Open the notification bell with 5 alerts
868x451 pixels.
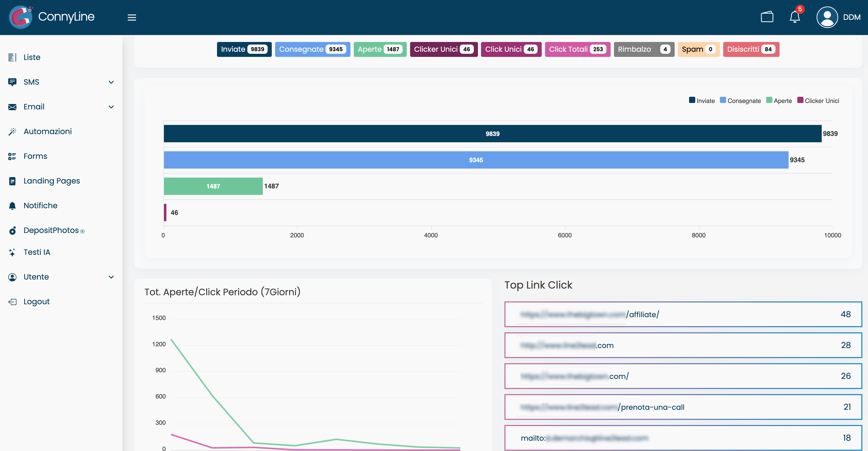click(x=794, y=17)
